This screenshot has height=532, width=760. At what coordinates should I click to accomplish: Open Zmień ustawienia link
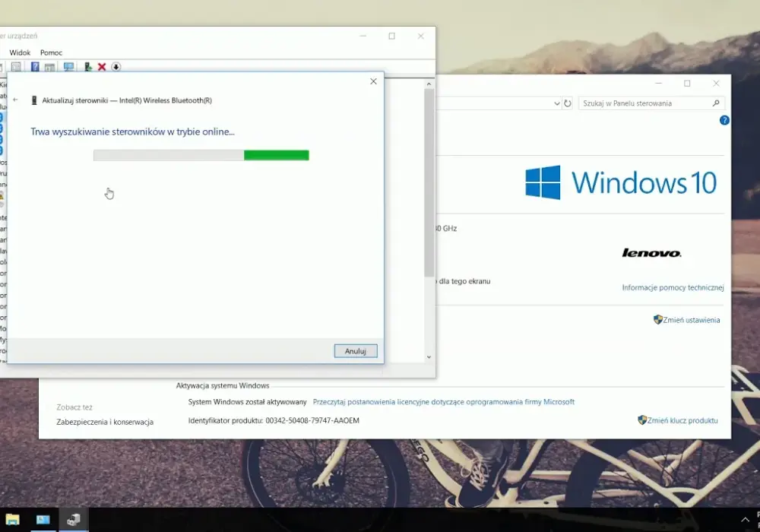(691, 320)
